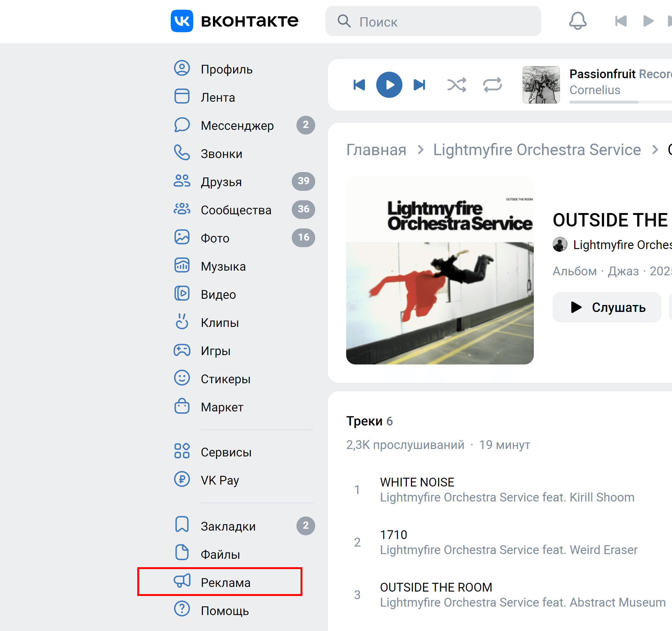Click the small artist avatar image
The height and width of the screenshot is (631, 672).
(x=560, y=245)
